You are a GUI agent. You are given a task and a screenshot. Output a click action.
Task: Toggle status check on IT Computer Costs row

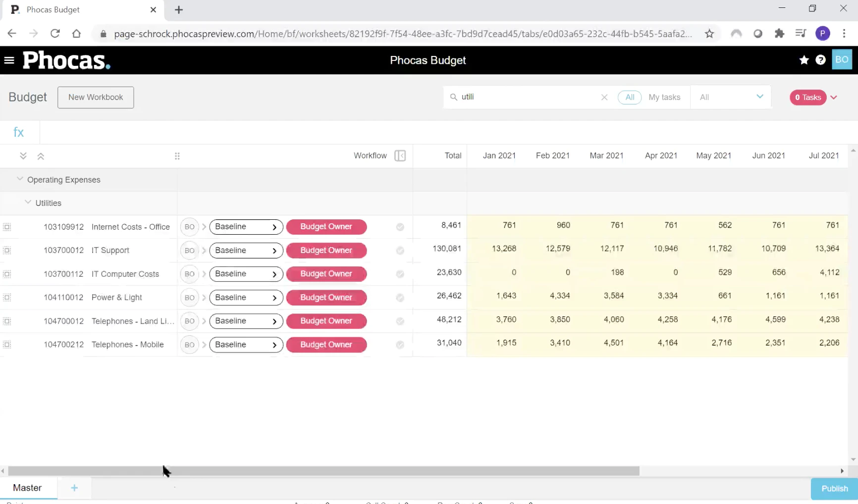pos(400,274)
